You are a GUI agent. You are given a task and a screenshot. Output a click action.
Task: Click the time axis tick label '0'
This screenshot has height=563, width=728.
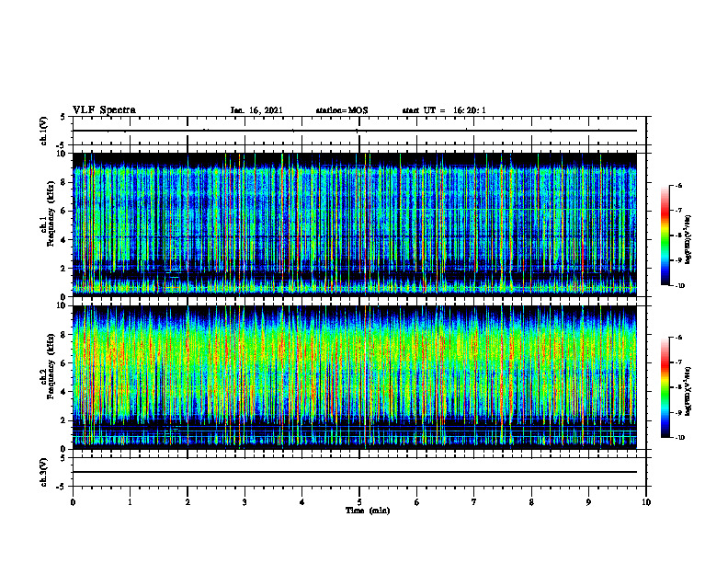[x=73, y=502]
